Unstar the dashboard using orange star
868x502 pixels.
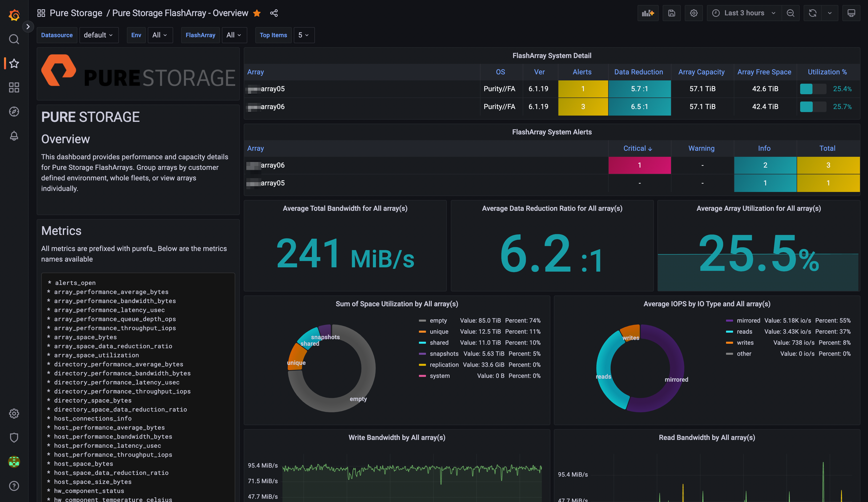pos(257,13)
